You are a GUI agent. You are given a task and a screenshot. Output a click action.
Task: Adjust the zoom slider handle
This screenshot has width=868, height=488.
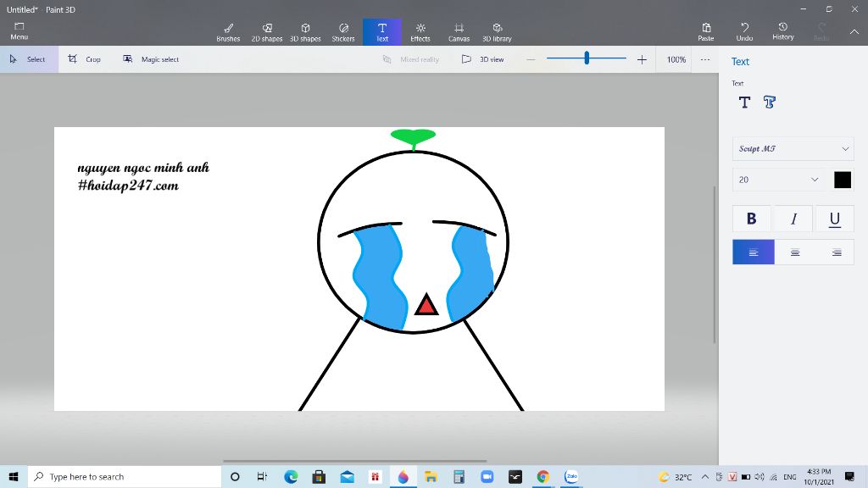(587, 58)
